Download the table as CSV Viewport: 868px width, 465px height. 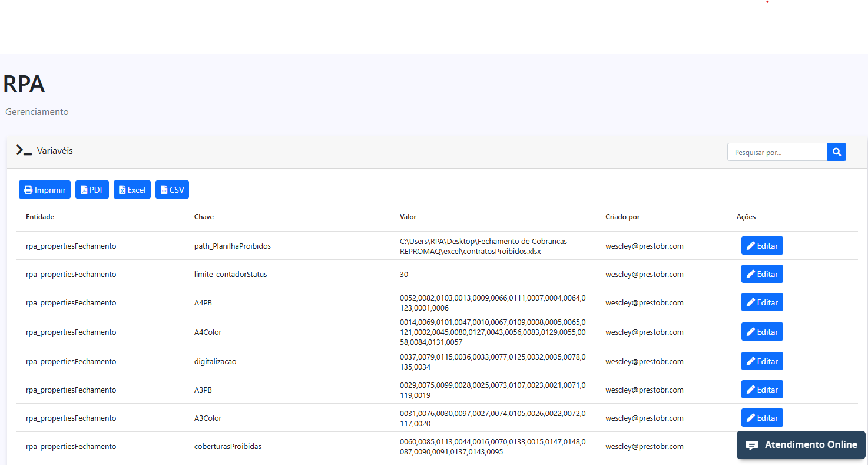tap(172, 190)
